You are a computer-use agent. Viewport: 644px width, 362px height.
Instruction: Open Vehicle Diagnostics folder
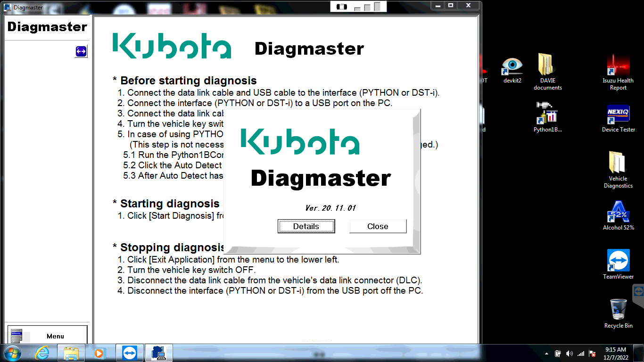pyautogui.click(x=618, y=170)
